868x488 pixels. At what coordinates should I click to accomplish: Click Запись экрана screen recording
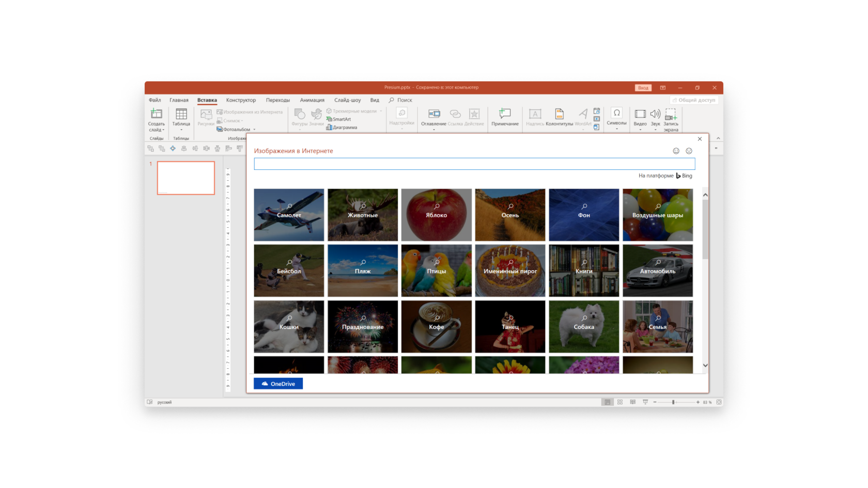point(671,120)
